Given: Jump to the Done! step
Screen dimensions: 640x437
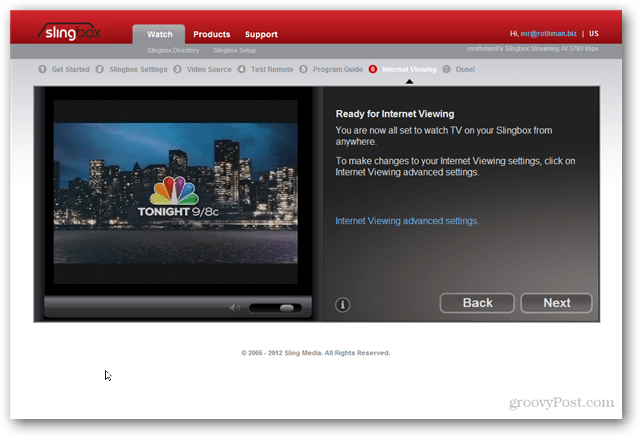Looking at the screenshot, I should tap(459, 69).
